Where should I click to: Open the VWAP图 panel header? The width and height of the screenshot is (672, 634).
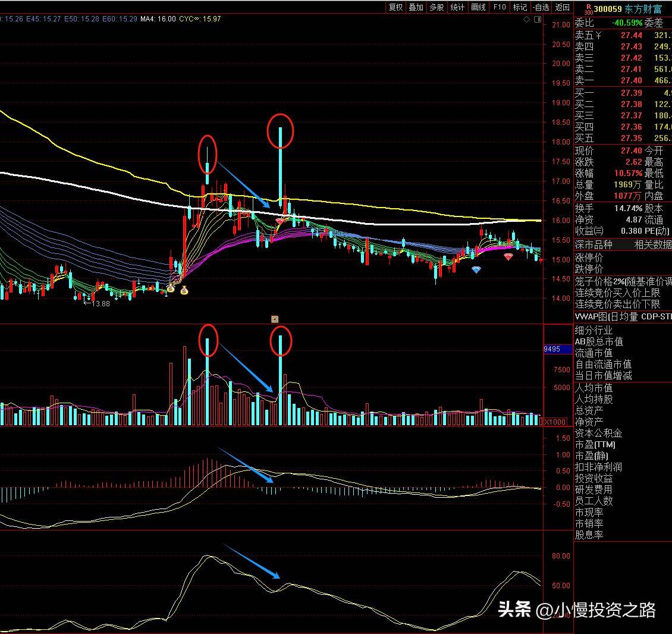[x=623, y=317]
